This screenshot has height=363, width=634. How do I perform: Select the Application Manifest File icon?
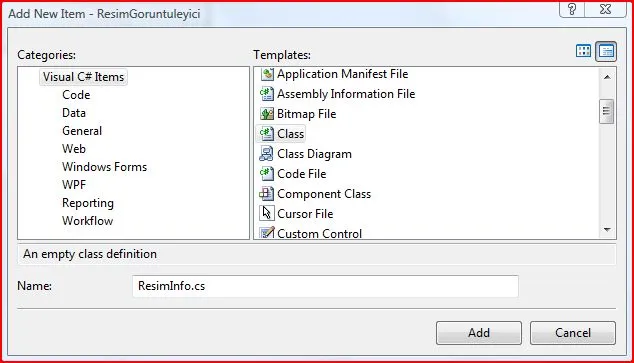(x=267, y=74)
